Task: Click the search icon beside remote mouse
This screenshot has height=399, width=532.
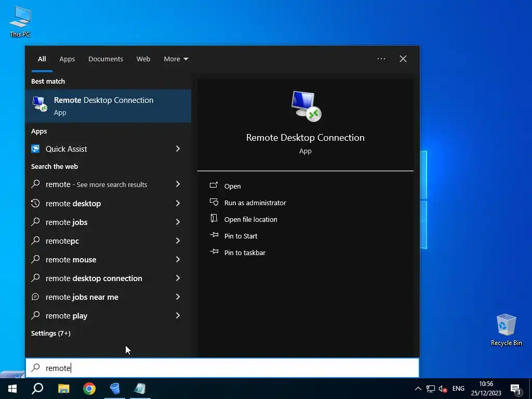Action: point(35,259)
